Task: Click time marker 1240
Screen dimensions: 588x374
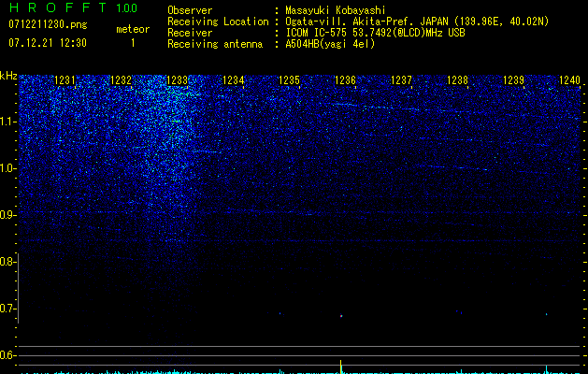Action: point(569,79)
